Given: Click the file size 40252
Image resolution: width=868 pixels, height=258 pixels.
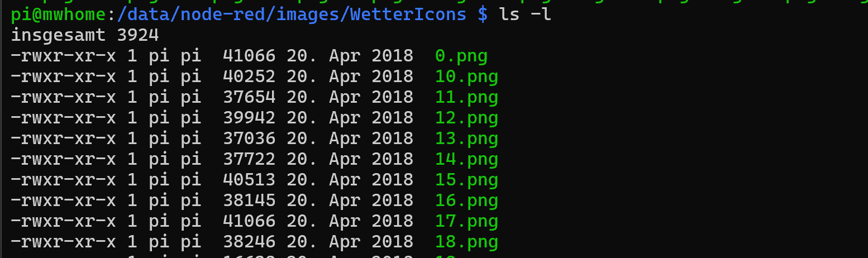Looking at the screenshot, I should coord(249,77).
